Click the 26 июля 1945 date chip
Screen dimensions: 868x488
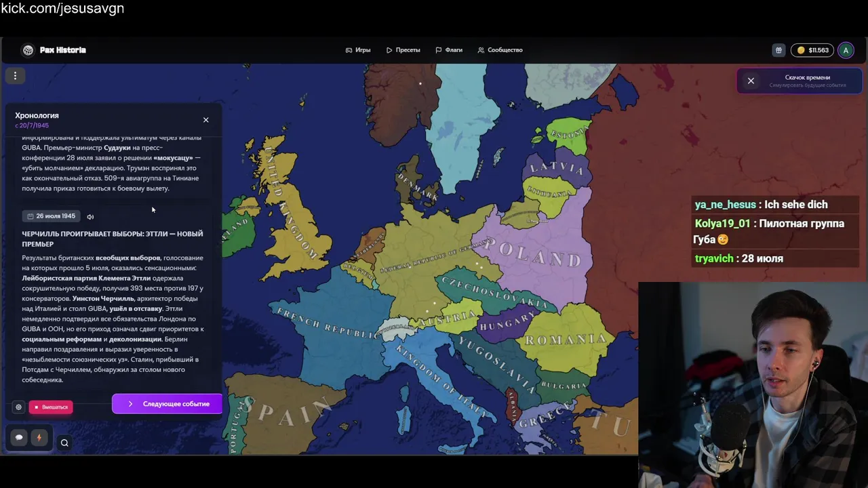[x=51, y=216]
